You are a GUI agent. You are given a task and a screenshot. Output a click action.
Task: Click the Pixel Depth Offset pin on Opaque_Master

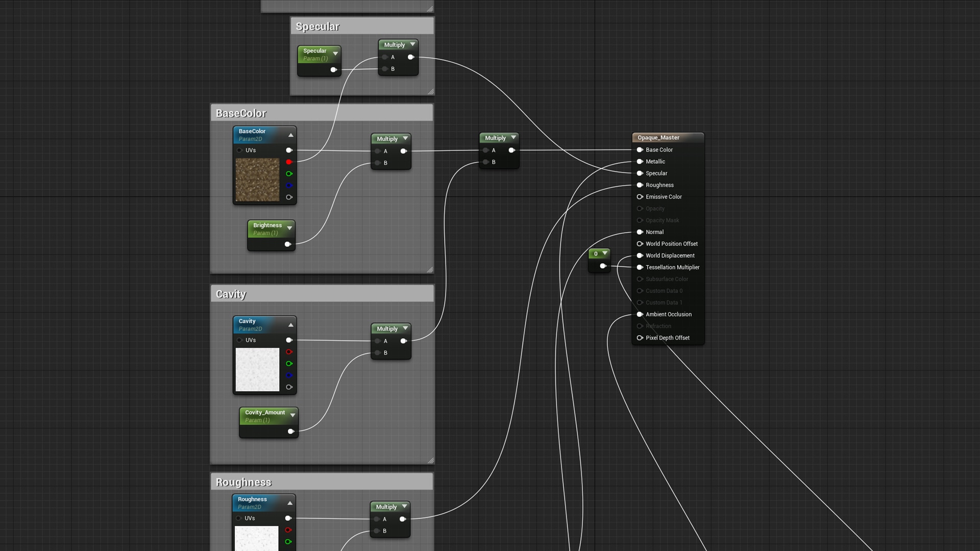click(640, 338)
